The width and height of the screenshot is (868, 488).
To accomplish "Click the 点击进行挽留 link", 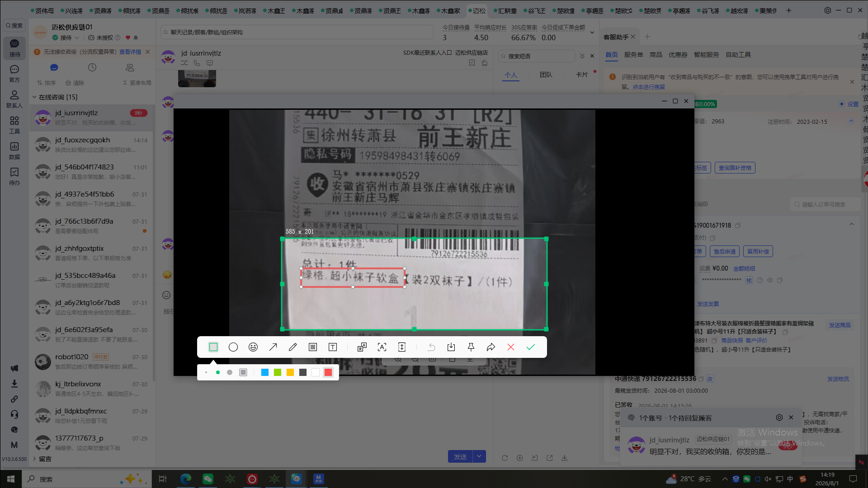I will [x=649, y=87].
